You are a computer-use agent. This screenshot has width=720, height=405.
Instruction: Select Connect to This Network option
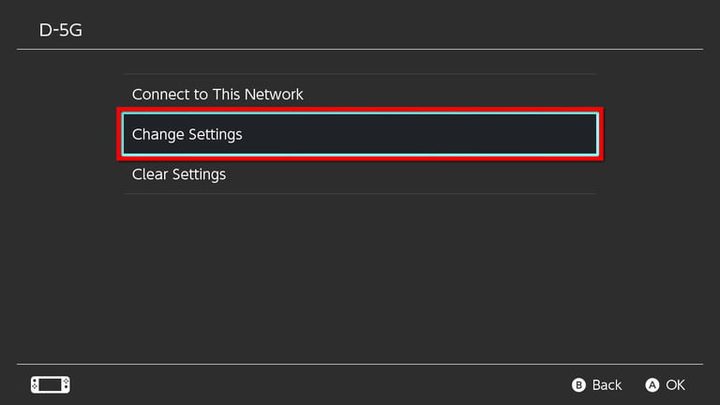pos(218,94)
